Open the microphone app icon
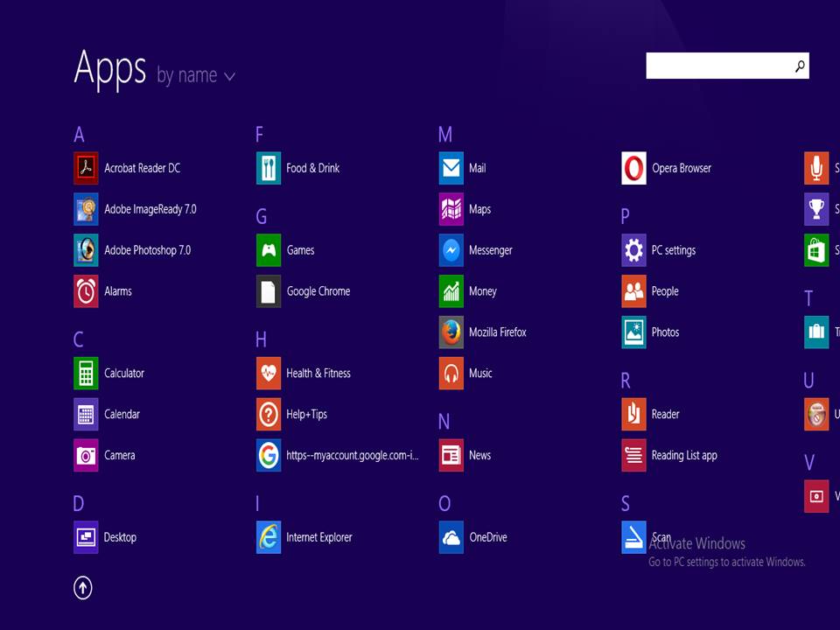The width and height of the screenshot is (840, 630). click(x=816, y=168)
